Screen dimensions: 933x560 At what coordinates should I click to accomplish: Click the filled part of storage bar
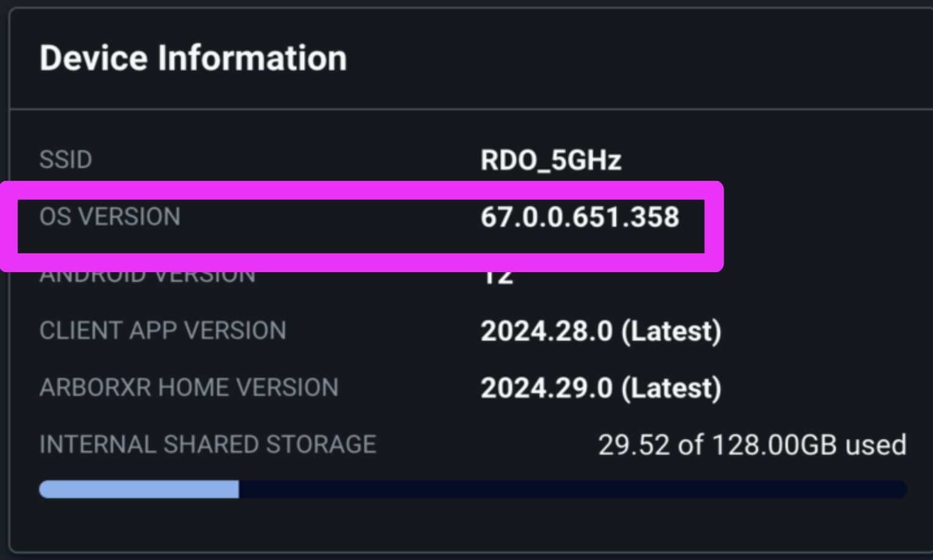[139, 489]
